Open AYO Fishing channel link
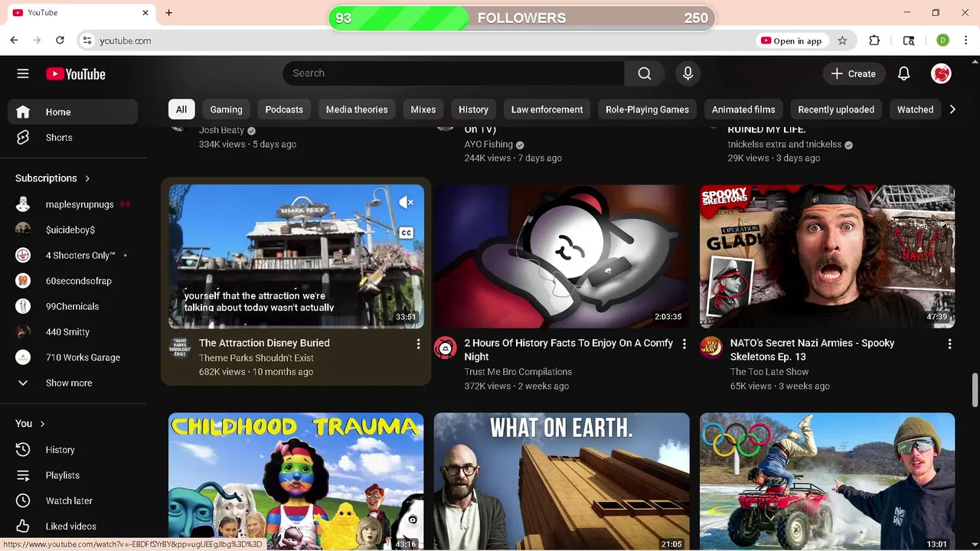980x551 pixels. point(488,144)
